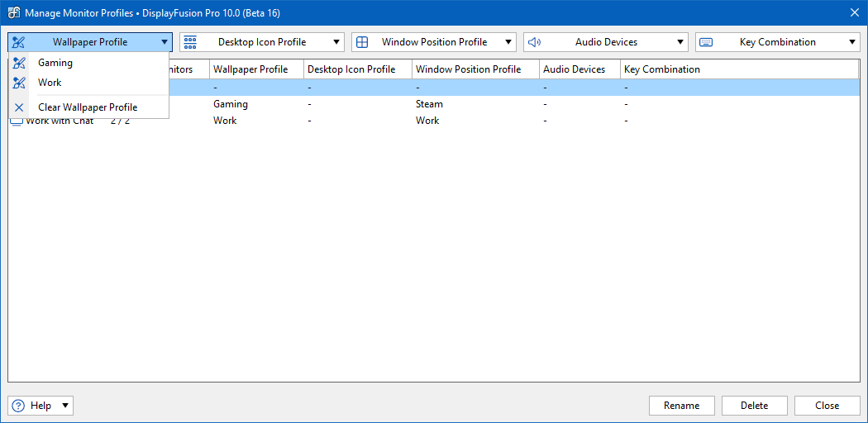Select the Work cell in Wallpaper Profile column
This screenshot has width=868, height=423.
click(225, 121)
